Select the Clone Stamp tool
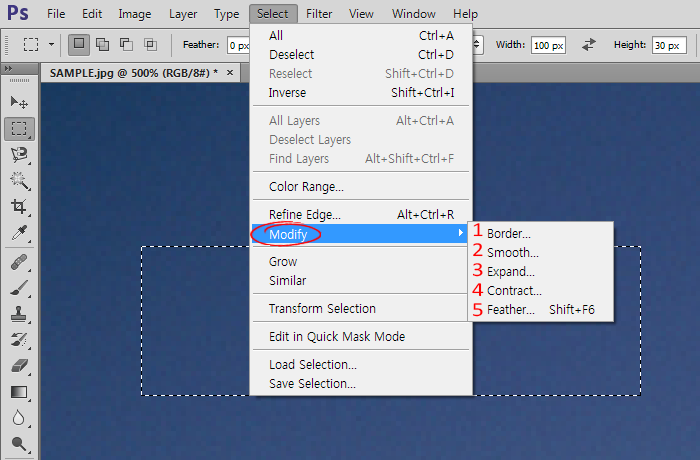Viewport: 700px width, 460px height. pos(19,314)
